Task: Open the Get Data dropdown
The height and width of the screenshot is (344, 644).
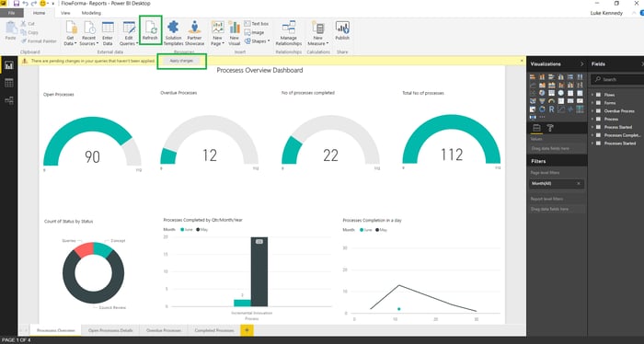Action: pyautogui.click(x=71, y=33)
